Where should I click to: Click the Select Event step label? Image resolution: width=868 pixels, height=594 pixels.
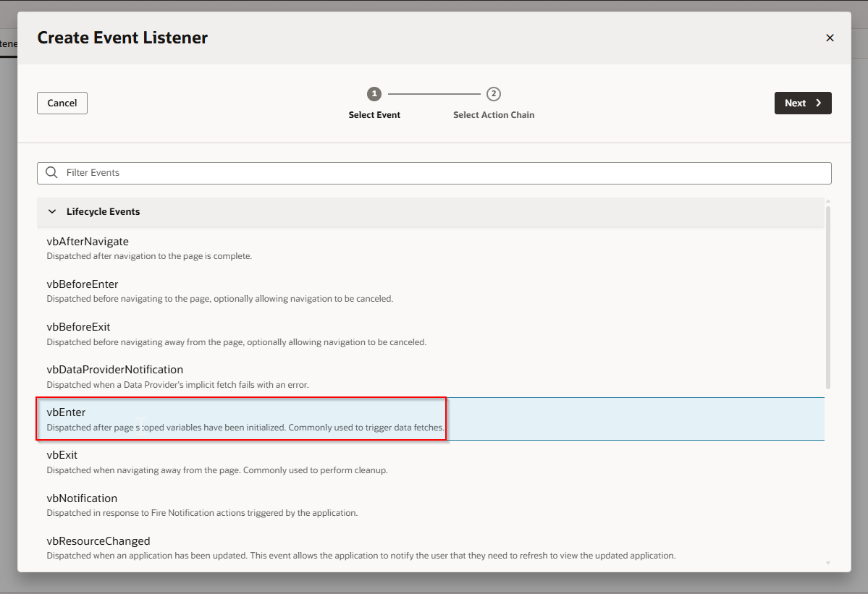pyautogui.click(x=374, y=115)
